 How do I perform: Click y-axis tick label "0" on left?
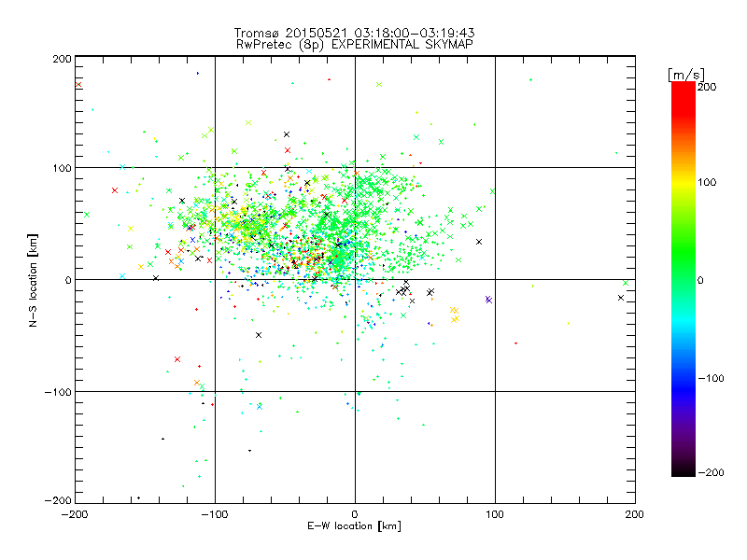tap(68, 280)
